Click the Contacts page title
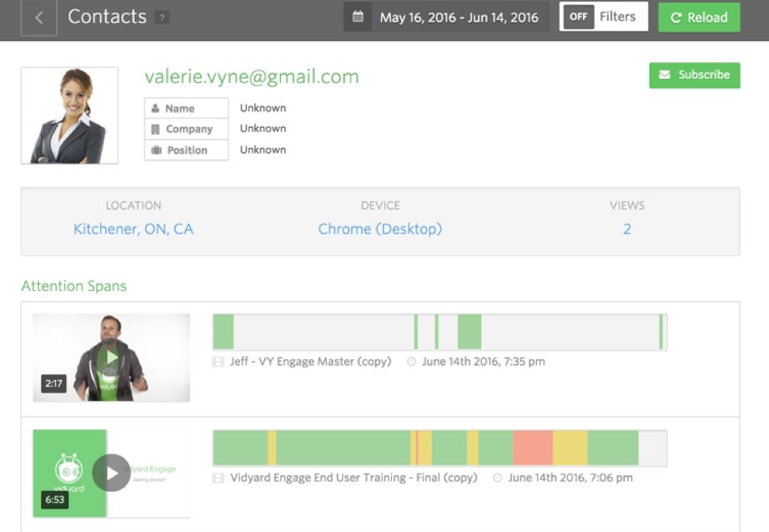Image resolution: width=769 pixels, height=532 pixels. (x=107, y=17)
